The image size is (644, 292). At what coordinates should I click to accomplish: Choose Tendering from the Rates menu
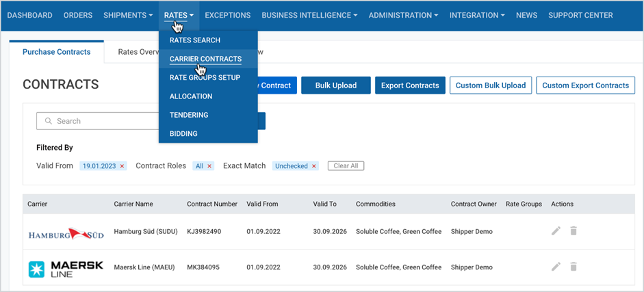[208, 115]
